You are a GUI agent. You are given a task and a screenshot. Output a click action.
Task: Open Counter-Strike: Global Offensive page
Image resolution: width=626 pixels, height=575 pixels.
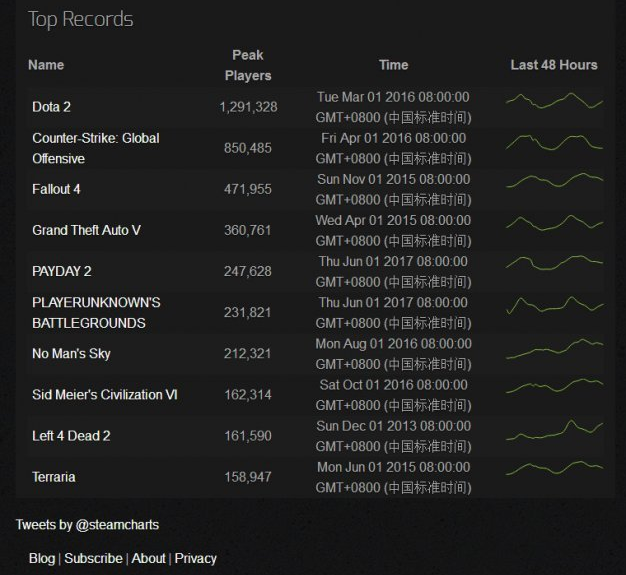(96, 148)
